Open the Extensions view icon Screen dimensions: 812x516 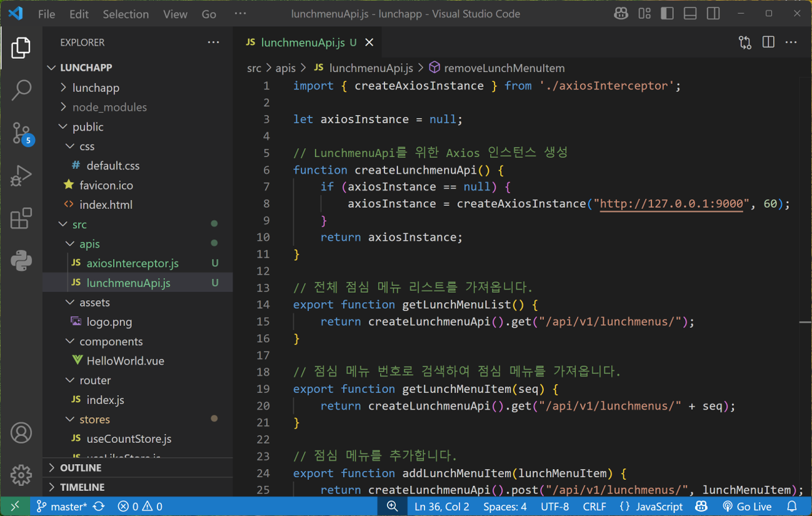pos(21,218)
